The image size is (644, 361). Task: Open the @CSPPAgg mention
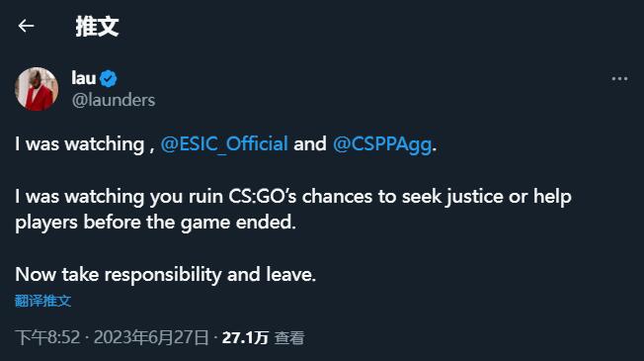(x=382, y=144)
